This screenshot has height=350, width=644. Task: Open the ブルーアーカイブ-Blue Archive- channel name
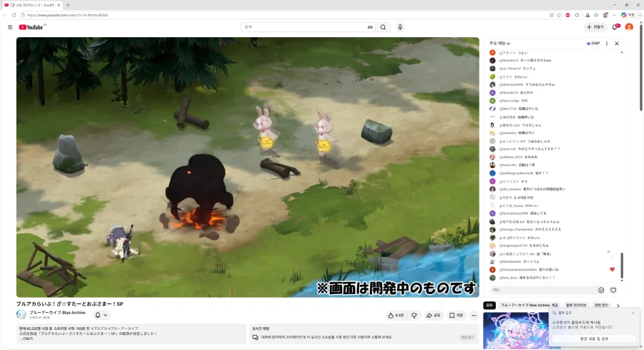(x=58, y=313)
